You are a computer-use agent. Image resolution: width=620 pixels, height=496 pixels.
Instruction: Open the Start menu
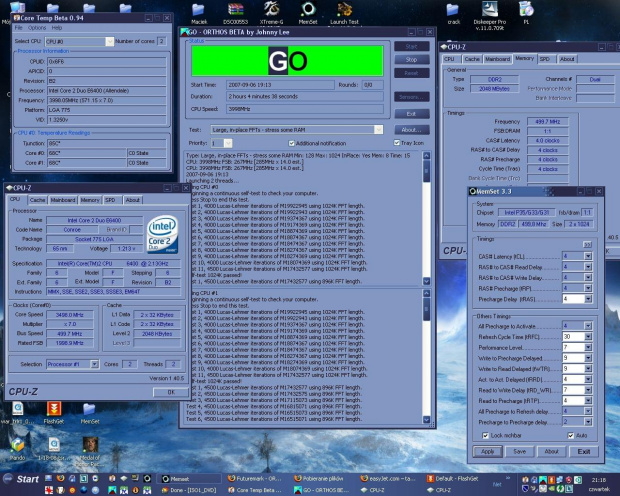tap(21, 479)
